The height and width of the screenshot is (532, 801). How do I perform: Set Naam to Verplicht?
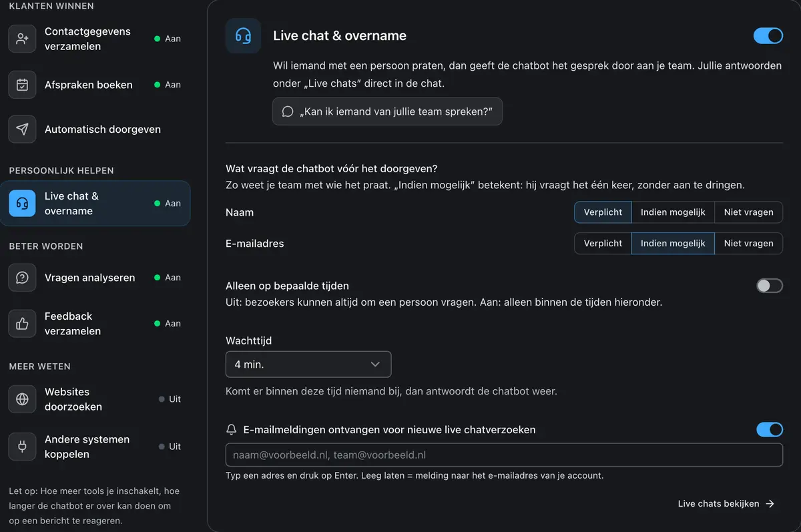point(603,212)
